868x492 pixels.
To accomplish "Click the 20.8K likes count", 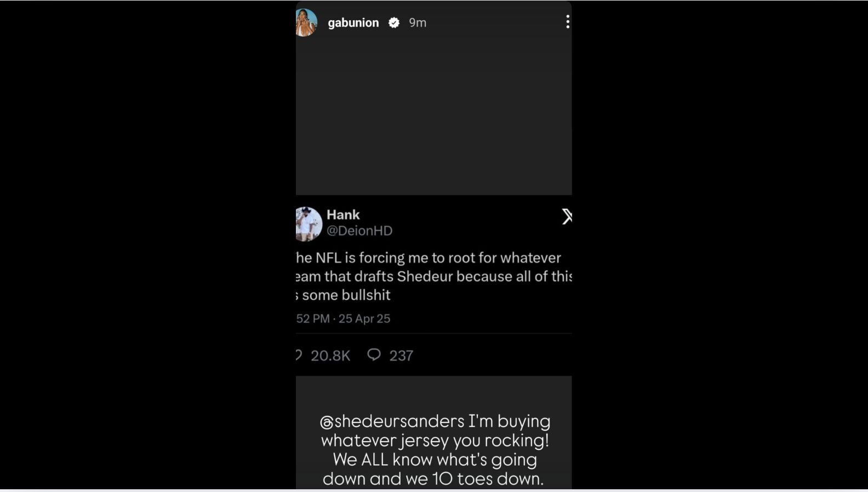I will click(330, 356).
